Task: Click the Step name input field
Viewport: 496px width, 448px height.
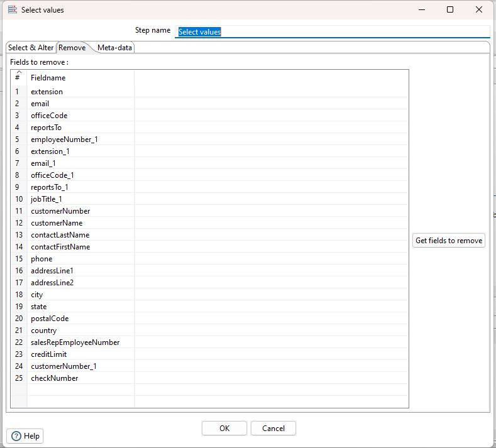Action: [332, 31]
